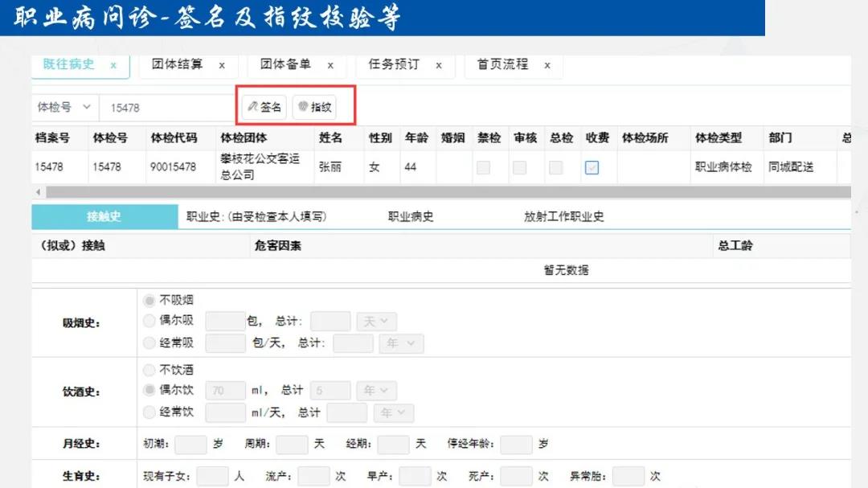Click the search field containing 15478
Viewport: 868px width, 488px height.
167,108
